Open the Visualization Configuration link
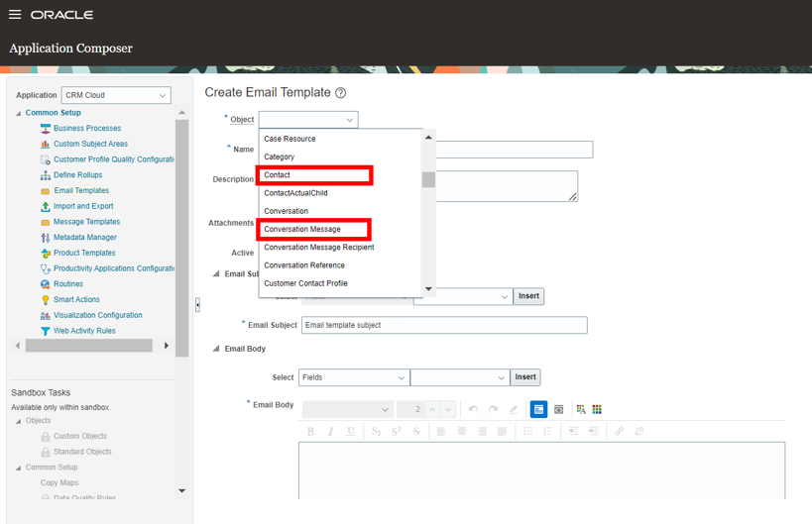 point(98,315)
